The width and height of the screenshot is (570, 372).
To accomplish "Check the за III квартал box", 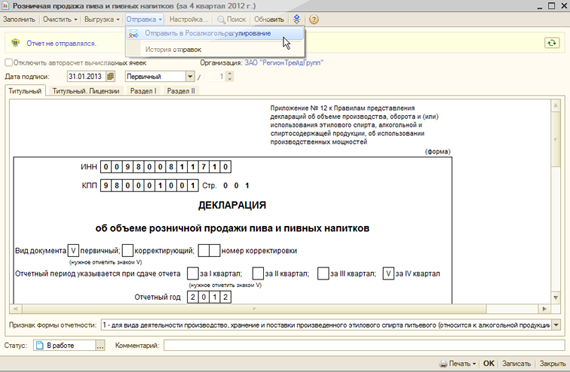I will point(323,273).
